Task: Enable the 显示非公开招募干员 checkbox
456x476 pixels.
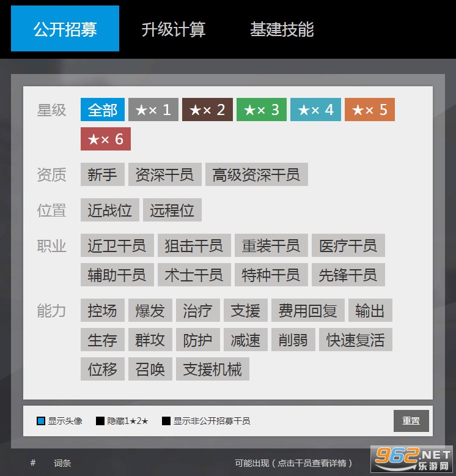Action: pos(166,421)
